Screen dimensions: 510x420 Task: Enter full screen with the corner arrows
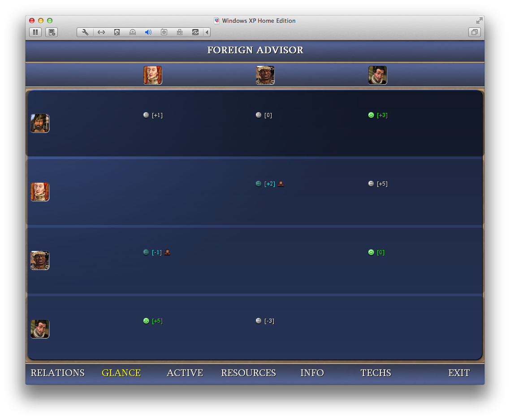[x=479, y=21]
